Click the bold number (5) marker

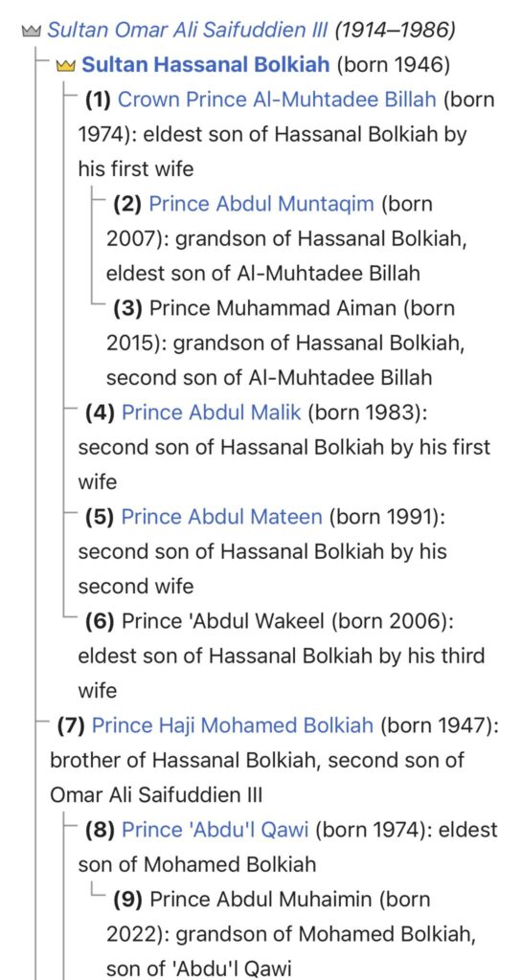[100, 517]
